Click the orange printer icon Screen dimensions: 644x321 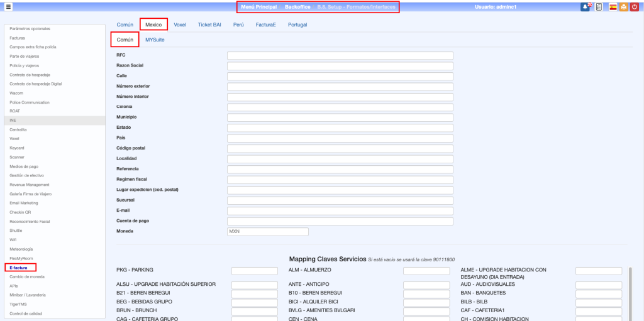pos(623,7)
